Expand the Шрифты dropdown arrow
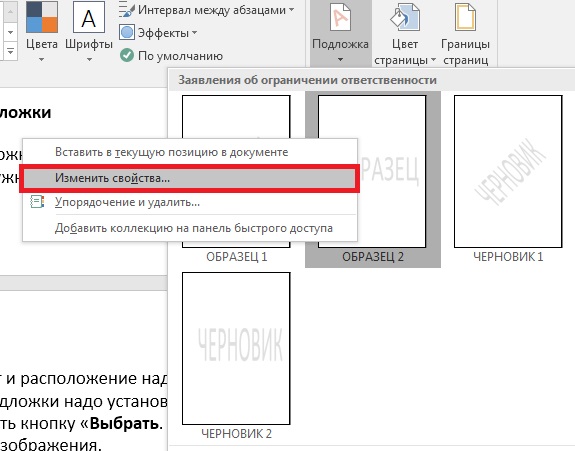575x451 pixels. (x=89, y=59)
